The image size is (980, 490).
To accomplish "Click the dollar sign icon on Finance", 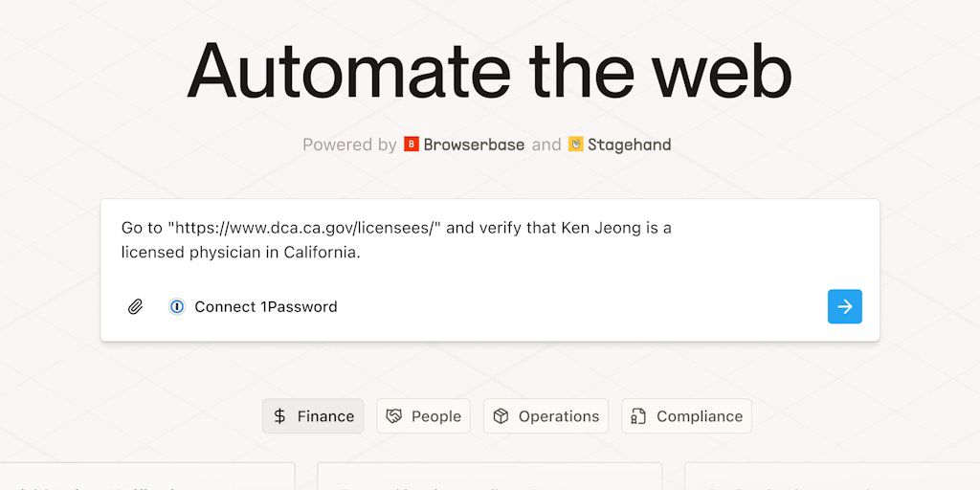I will point(279,416).
